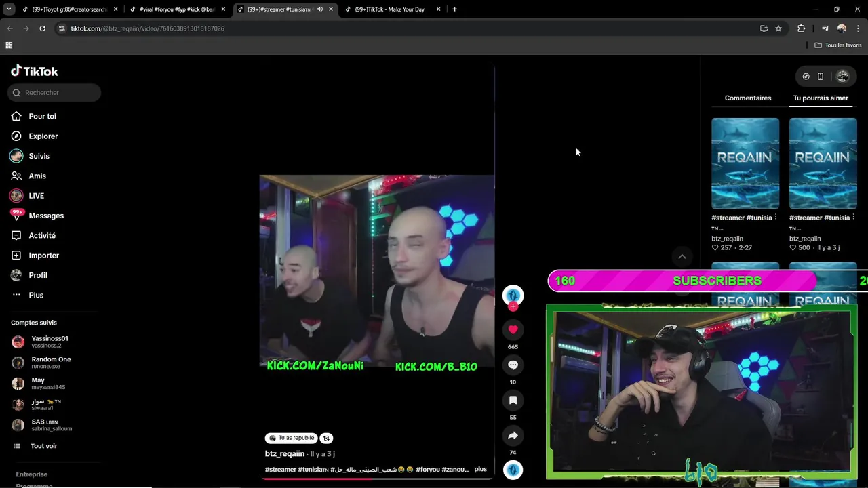868x488 pixels.
Task: Click the #foryou hashtag in caption
Action: 427,469
